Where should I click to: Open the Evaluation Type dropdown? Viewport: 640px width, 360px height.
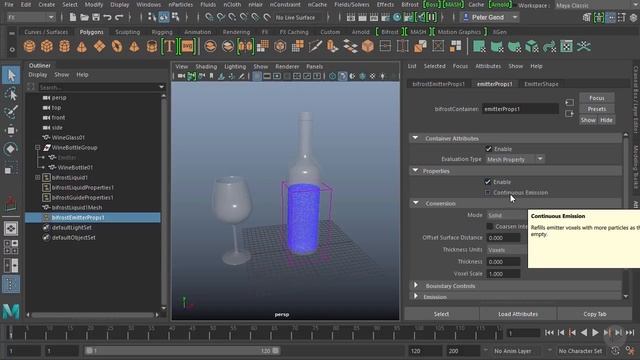pos(515,159)
